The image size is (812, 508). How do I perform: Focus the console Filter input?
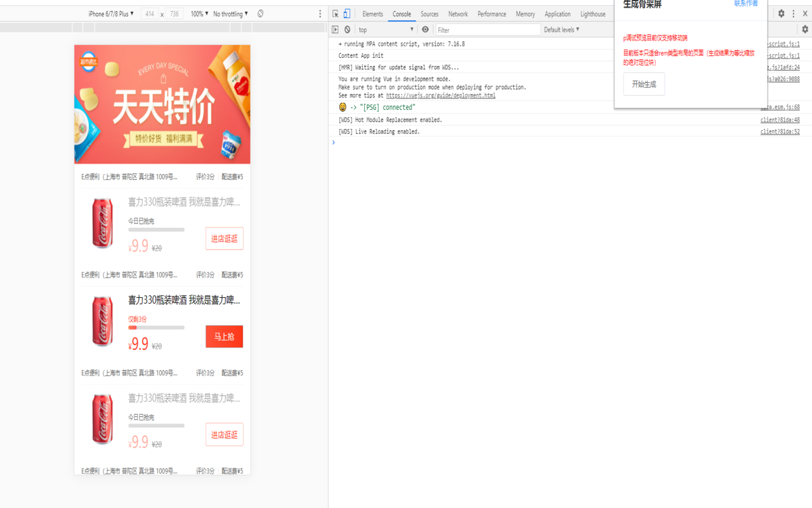pyautogui.click(x=488, y=30)
